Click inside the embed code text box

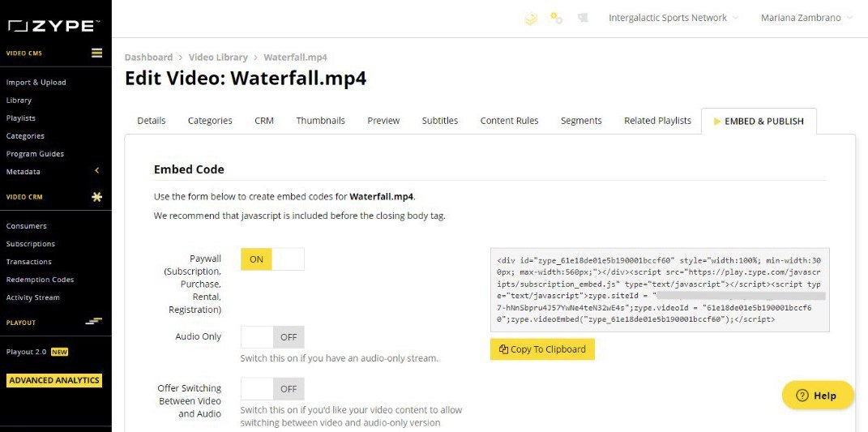point(659,289)
